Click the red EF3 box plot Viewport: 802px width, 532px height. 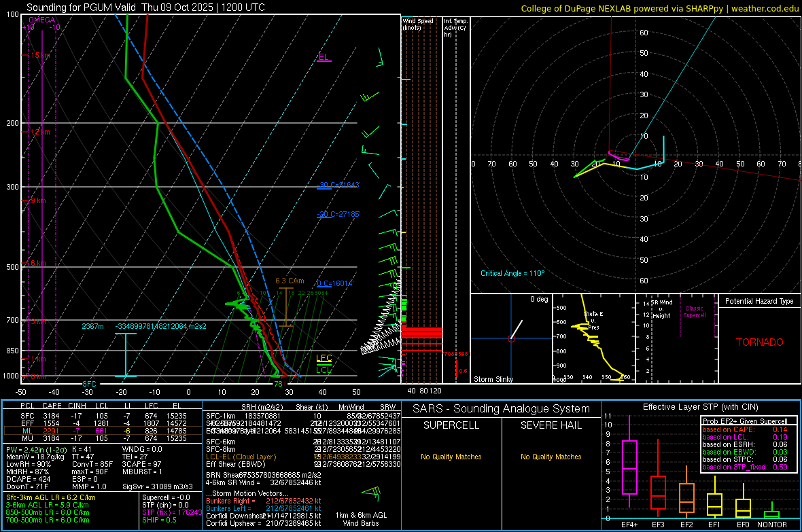(x=658, y=479)
